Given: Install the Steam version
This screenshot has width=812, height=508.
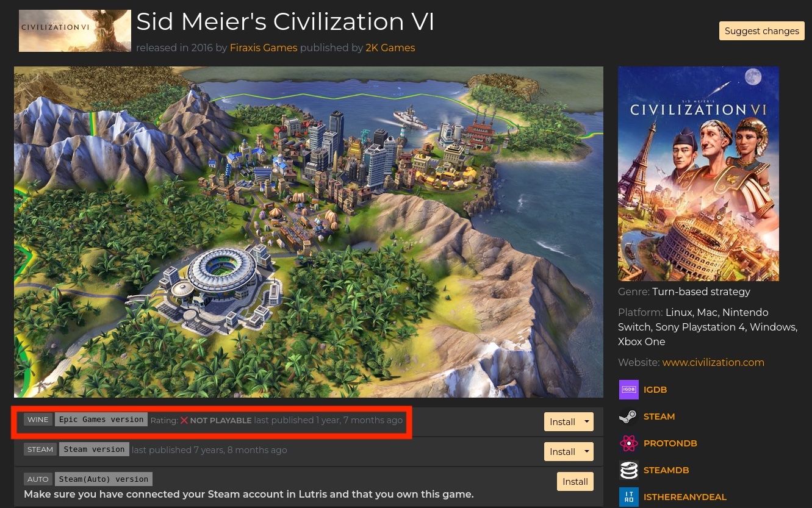Looking at the screenshot, I should [x=562, y=451].
